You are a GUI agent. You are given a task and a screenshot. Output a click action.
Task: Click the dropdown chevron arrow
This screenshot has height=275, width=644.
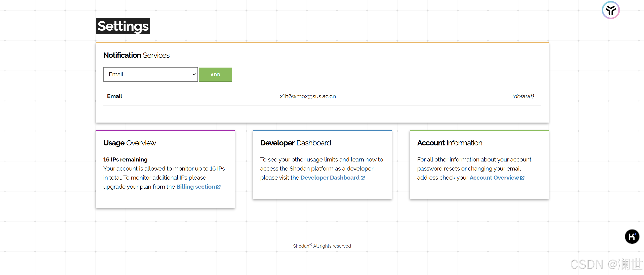pos(194,74)
